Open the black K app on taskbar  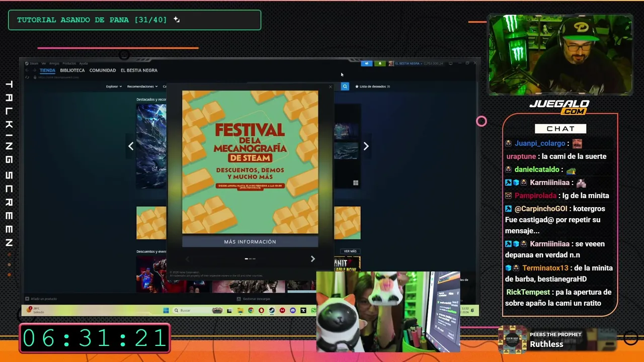point(303,310)
